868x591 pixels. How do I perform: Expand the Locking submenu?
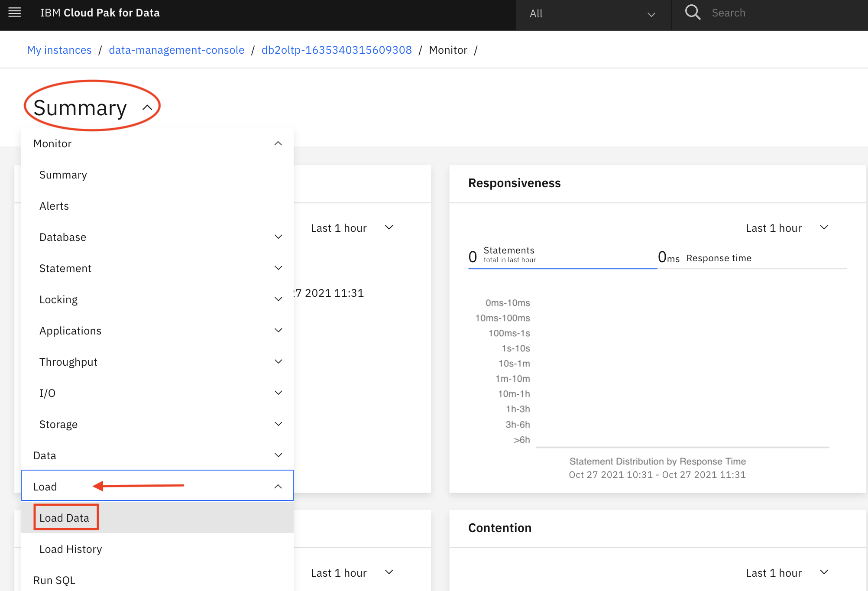pos(278,299)
